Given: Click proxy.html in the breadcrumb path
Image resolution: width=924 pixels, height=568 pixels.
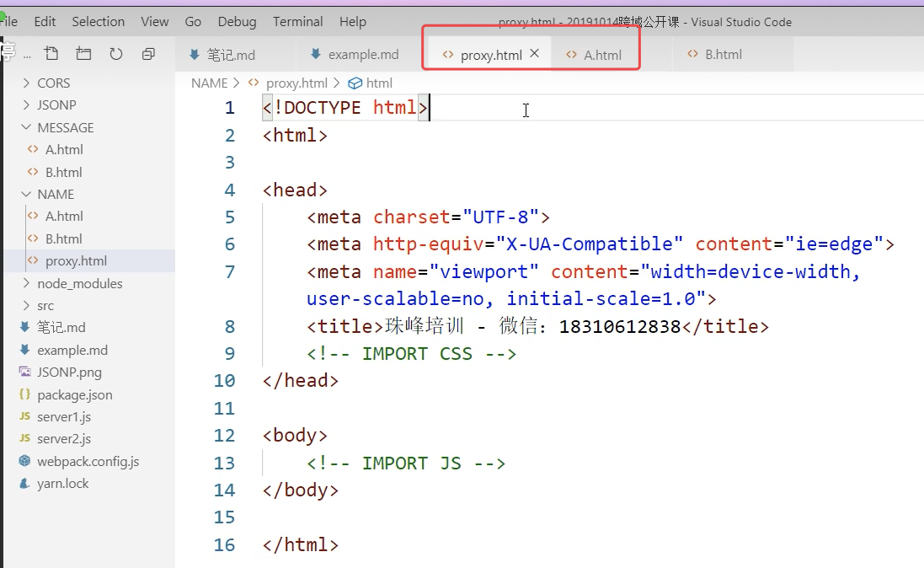Looking at the screenshot, I should tap(296, 83).
